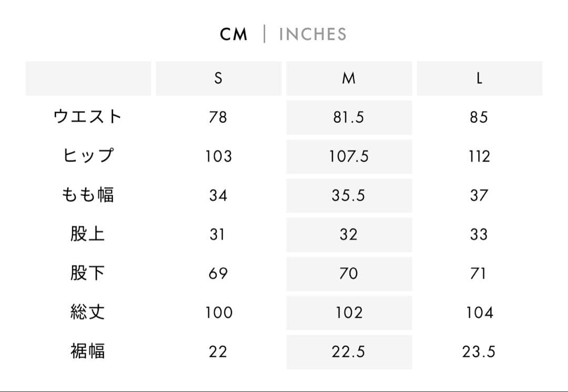Click the S inseam value 69
568x392 pixels.
pos(218,274)
